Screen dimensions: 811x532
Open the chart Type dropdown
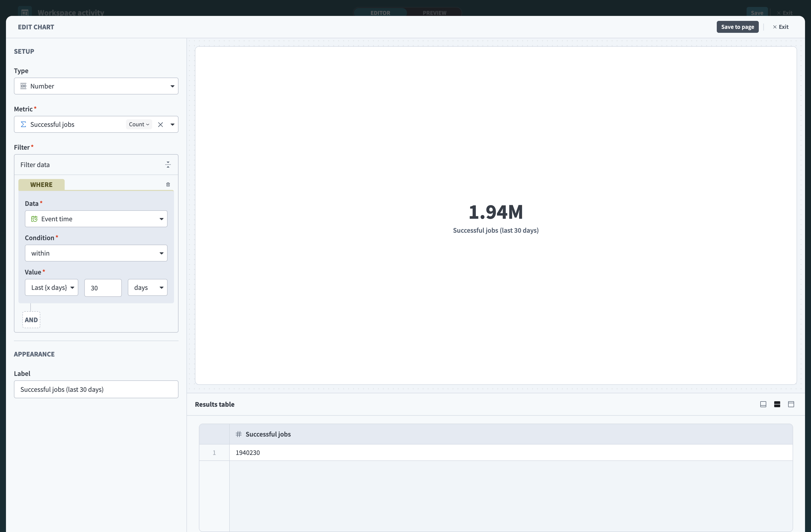96,86
